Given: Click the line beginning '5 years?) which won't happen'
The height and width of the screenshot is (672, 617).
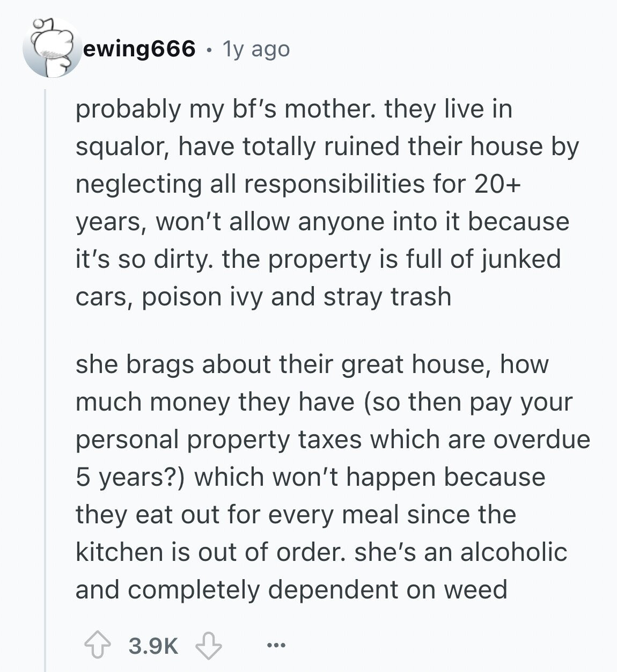Looking at the screenshot, I should [x=310, y=477].
